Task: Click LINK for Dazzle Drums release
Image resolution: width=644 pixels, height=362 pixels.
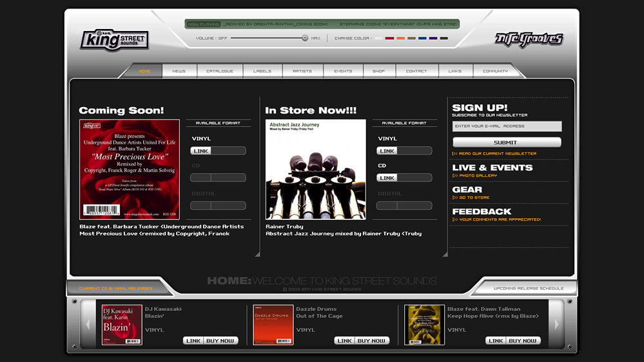Action: 344,341
